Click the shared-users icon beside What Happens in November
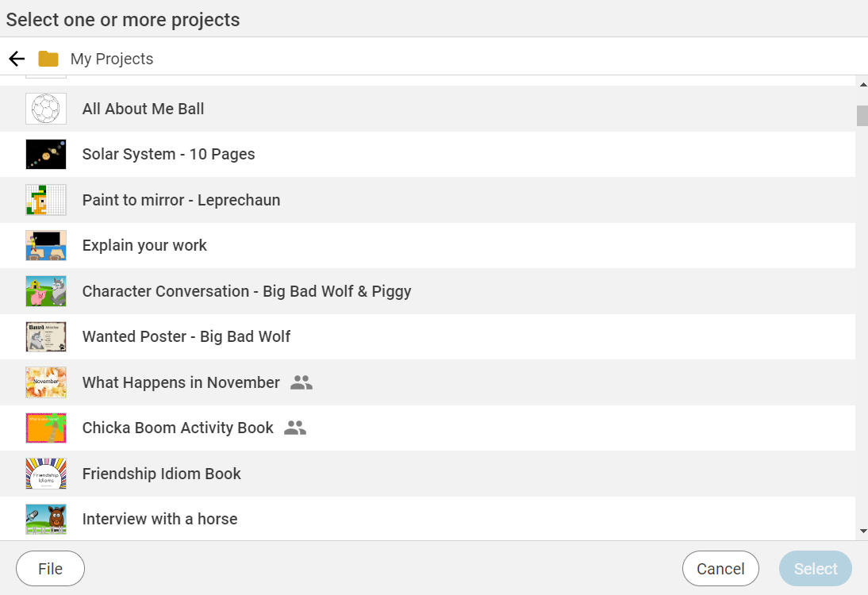868x595 pixels. (301, 382)
